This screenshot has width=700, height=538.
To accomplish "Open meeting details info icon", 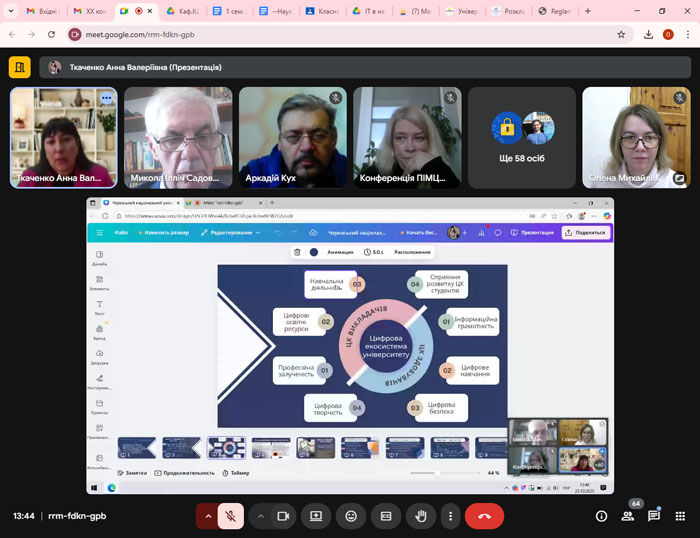I will [601, 516].
